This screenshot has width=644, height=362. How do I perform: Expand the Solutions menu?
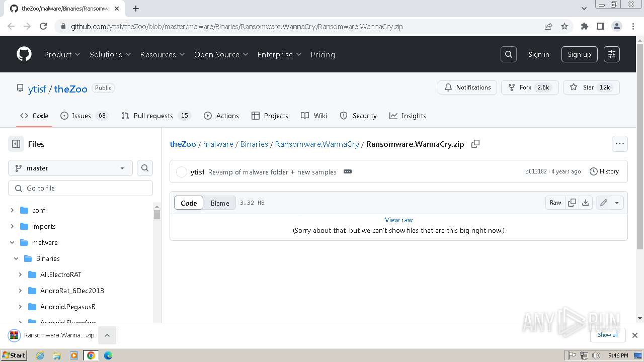pos(110,54)
